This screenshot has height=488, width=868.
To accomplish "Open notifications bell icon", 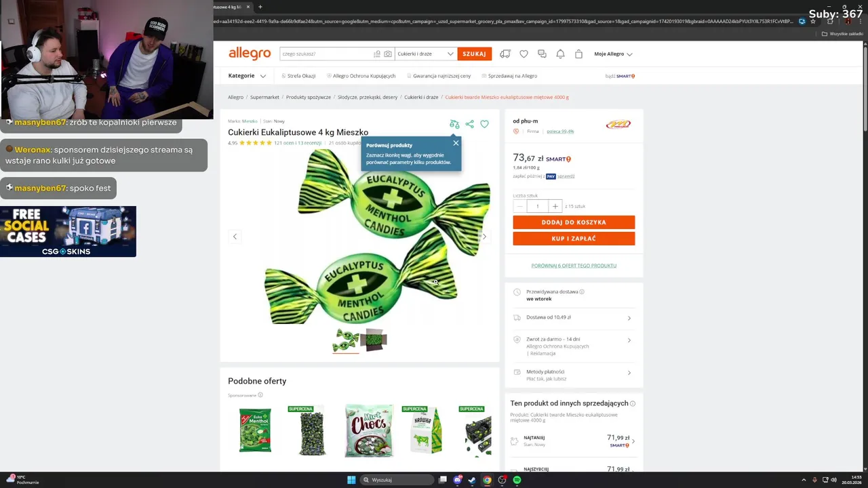I will click(560, 54).
